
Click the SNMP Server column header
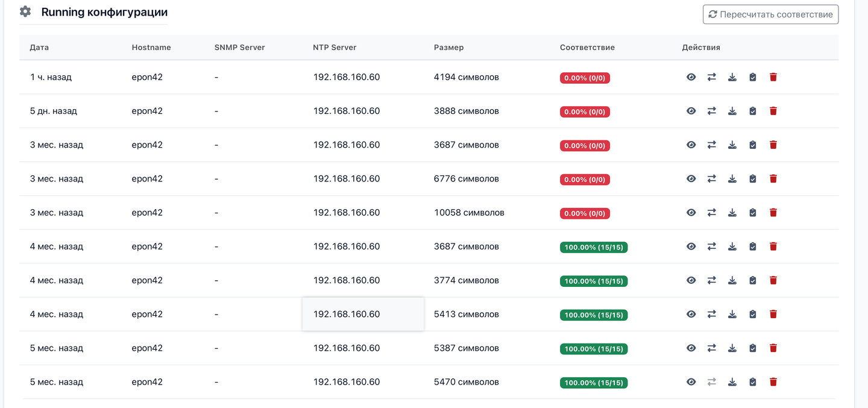[239, 47]
